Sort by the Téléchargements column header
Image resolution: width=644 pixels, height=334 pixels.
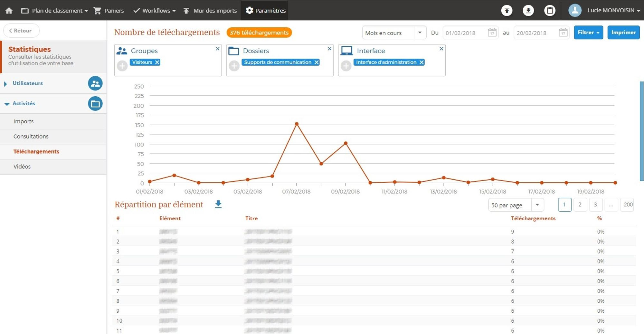(x=533, y=218)
